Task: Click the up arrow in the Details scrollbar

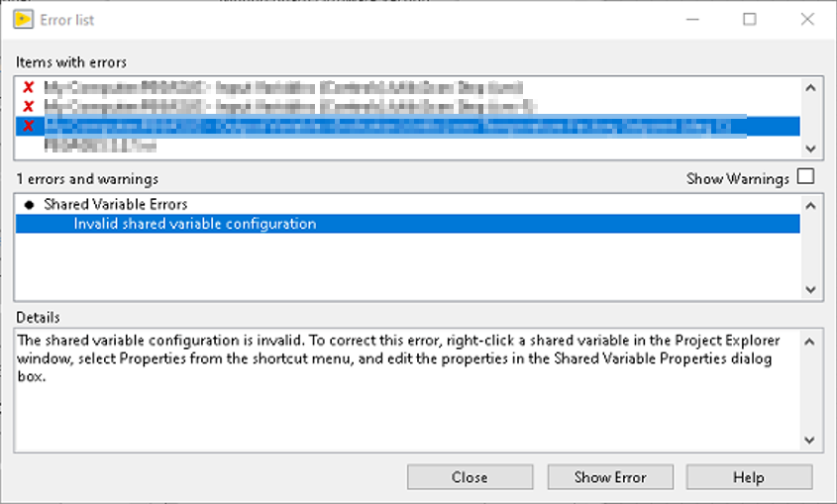Action: [810, 342]
